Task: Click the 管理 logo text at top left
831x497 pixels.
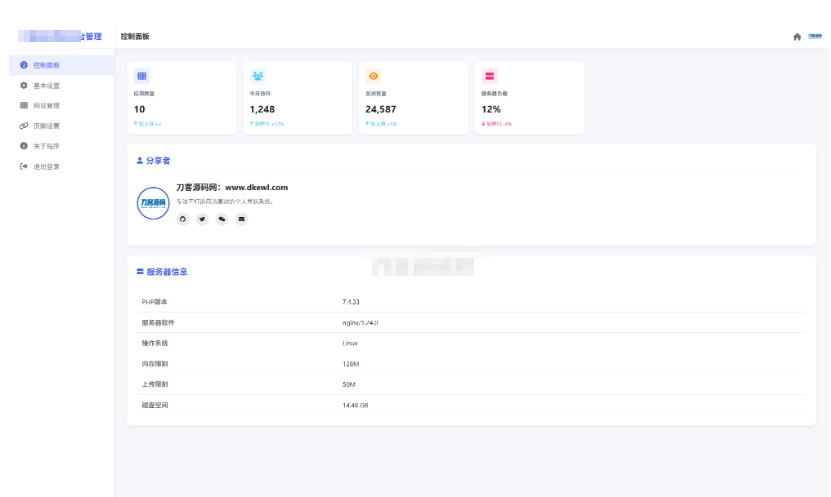Action: pyautogui.click(x=93, y=37)
